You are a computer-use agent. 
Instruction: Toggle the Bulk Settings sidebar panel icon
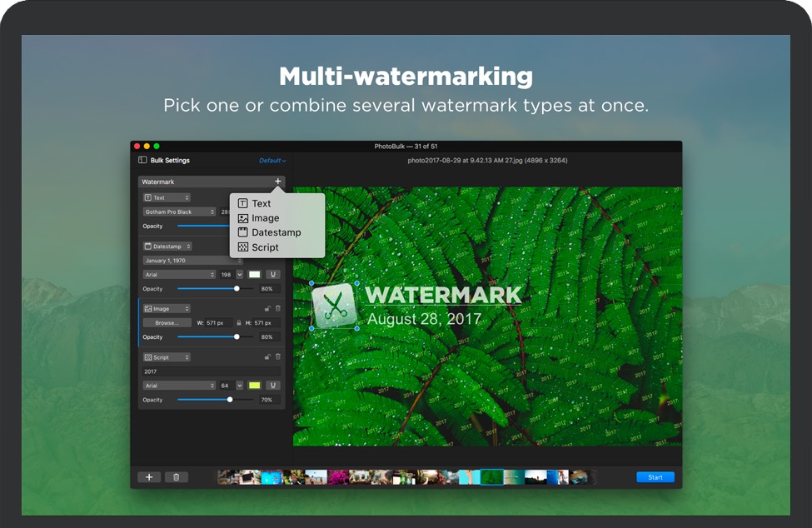142,160
